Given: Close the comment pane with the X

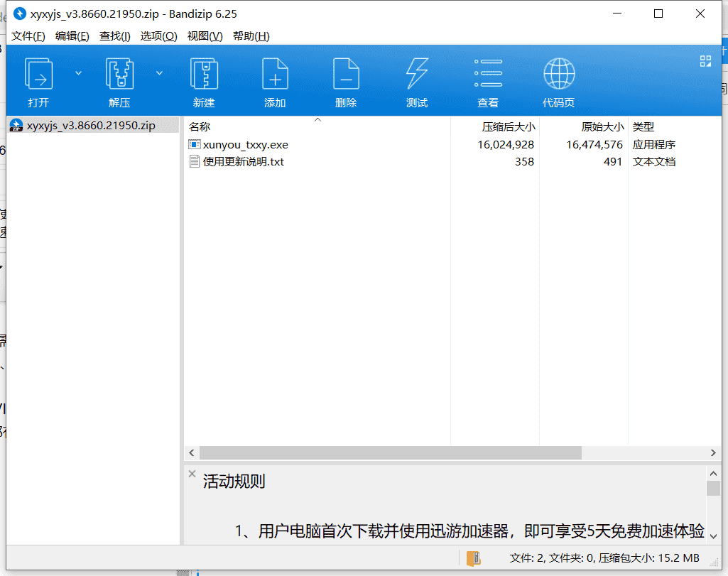Looking at the screenshot, I should 192,474.
